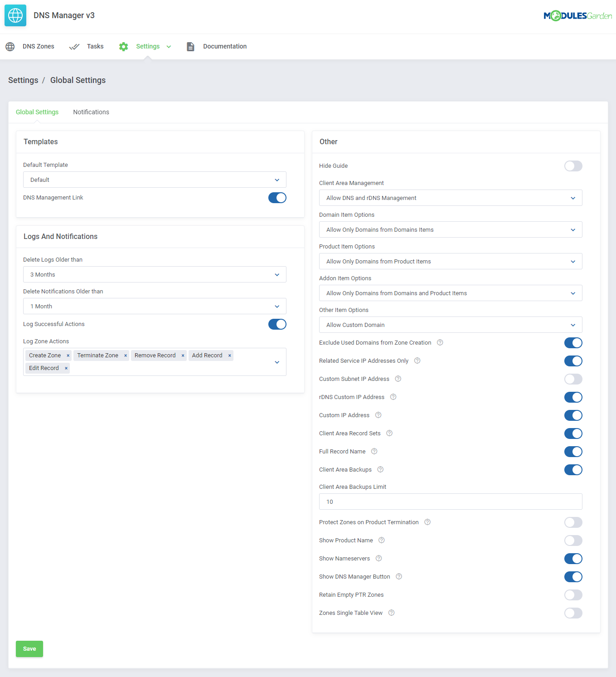Open Delete Notifications Older than dropdown

[x=155, y=306]
